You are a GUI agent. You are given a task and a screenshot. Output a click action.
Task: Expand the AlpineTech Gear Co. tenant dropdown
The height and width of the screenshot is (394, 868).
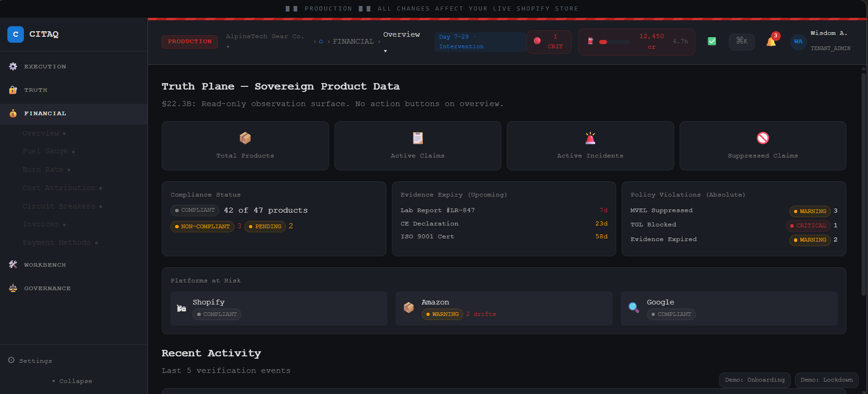(265, 41)
